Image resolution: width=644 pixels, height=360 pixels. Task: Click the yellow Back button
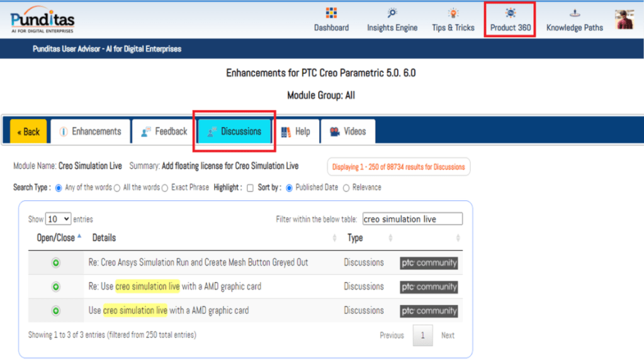(x=28, y=132)
